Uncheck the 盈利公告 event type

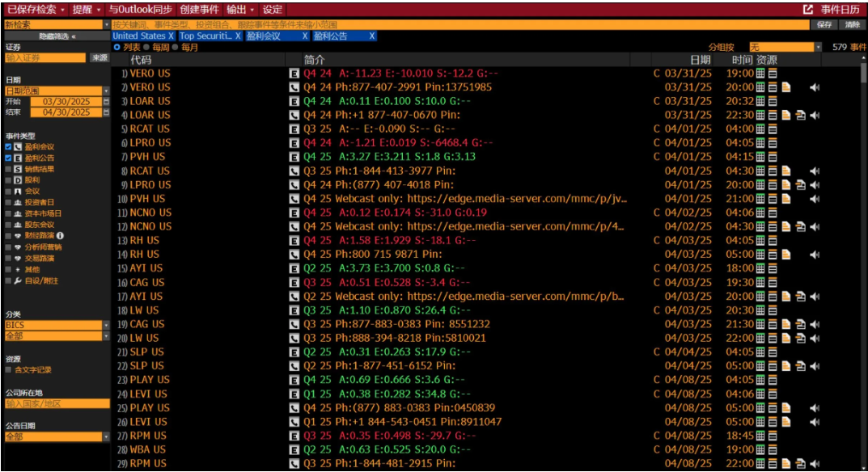(8, 158)
